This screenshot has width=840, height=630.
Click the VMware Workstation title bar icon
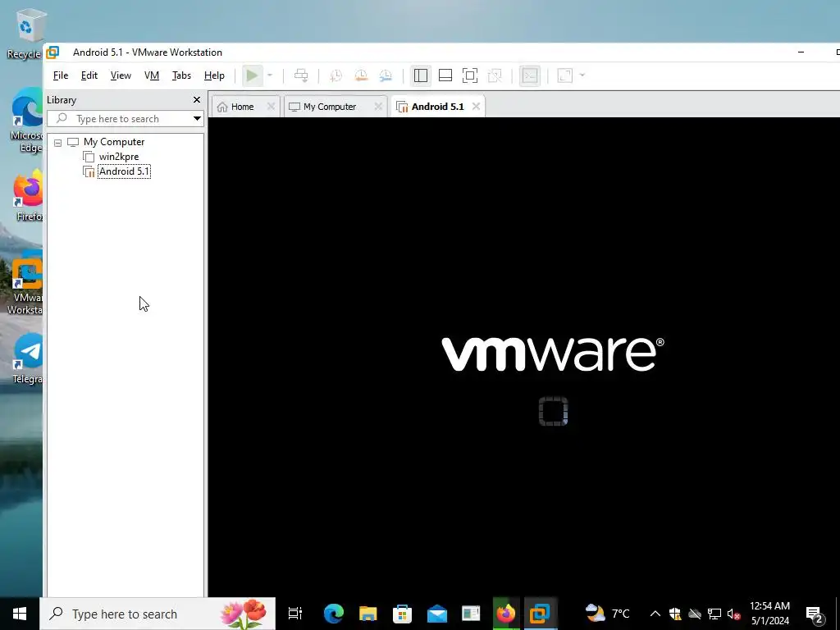click(x=52, y=52)
